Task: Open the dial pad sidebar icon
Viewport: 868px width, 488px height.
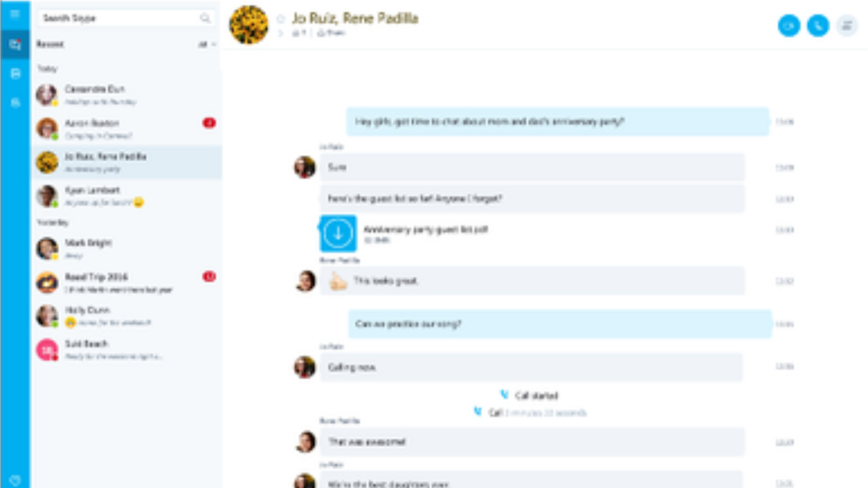Action: [x=15, y=103]
